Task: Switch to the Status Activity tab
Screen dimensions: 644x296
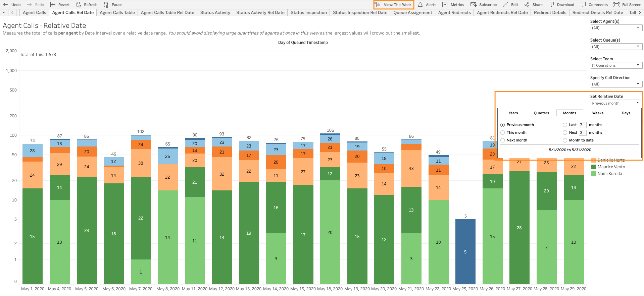Action: tap(215, 13)
